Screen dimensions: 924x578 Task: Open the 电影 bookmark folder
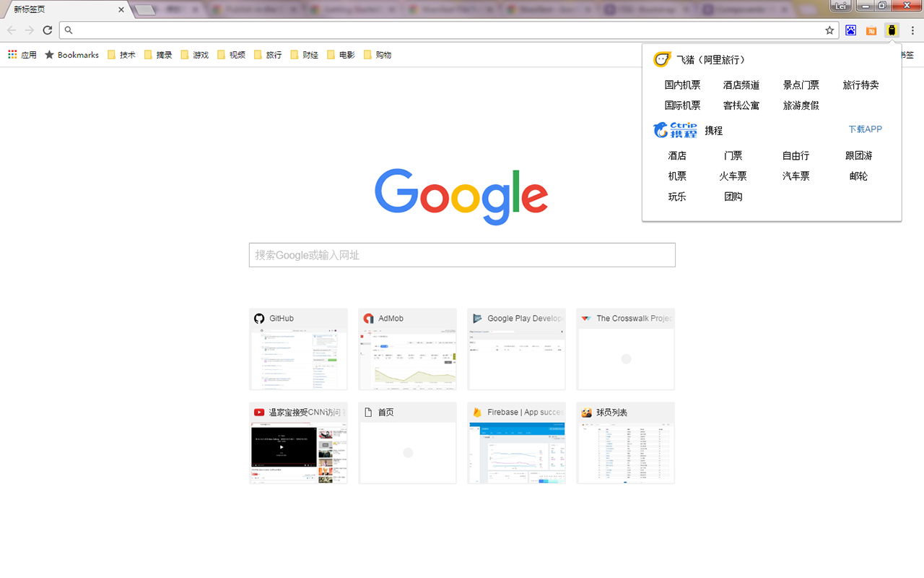[x=341, y=55]
